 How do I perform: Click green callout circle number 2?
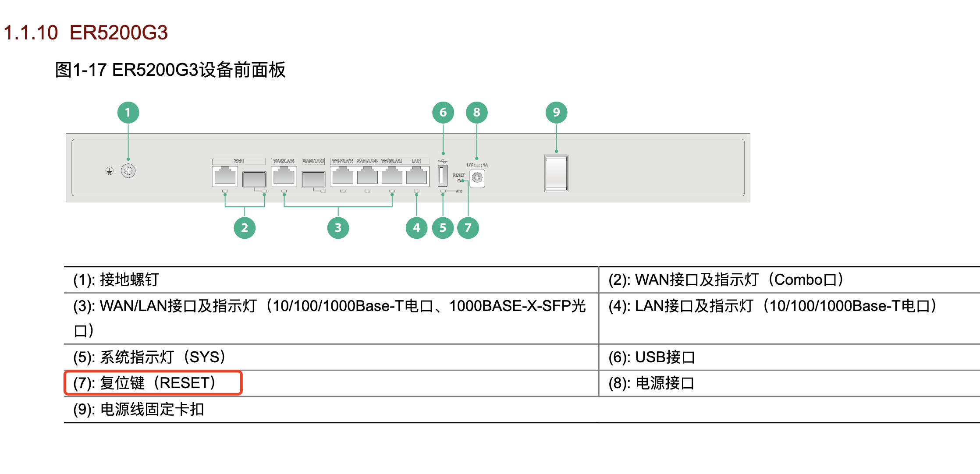(245, 228)
